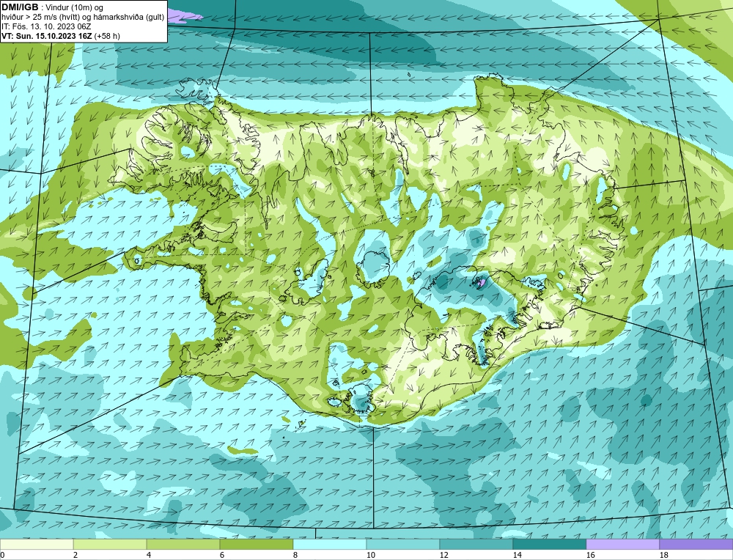
Task: Click the 12–14 m/s teal legend swatch
Action: [476, 545]
